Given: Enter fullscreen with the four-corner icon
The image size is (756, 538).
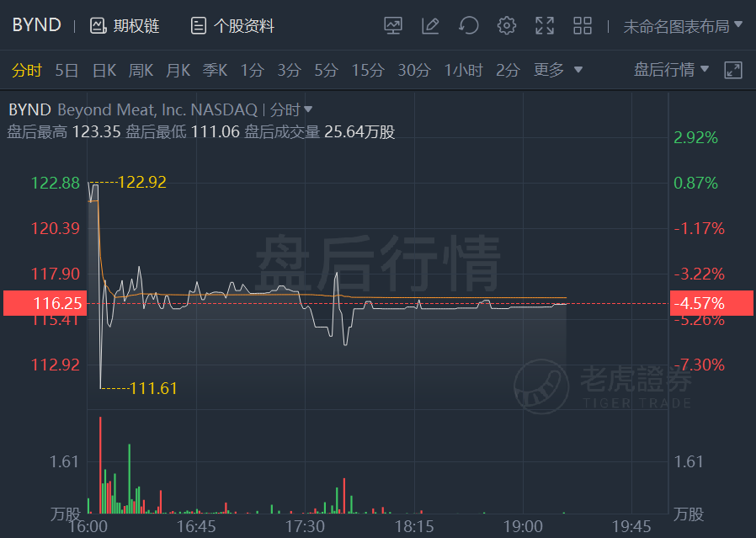Looking at the screenshot, I should pyautogui.click(x=545, y=25).
